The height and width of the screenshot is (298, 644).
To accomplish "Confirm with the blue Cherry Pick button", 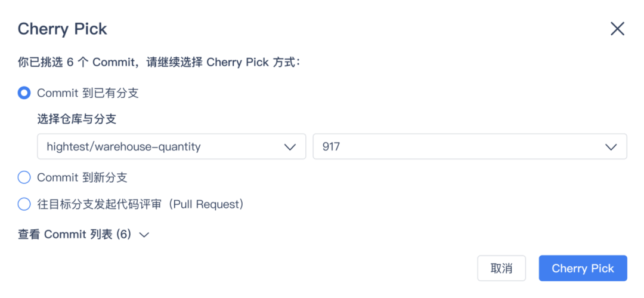I will click(583, 269).
